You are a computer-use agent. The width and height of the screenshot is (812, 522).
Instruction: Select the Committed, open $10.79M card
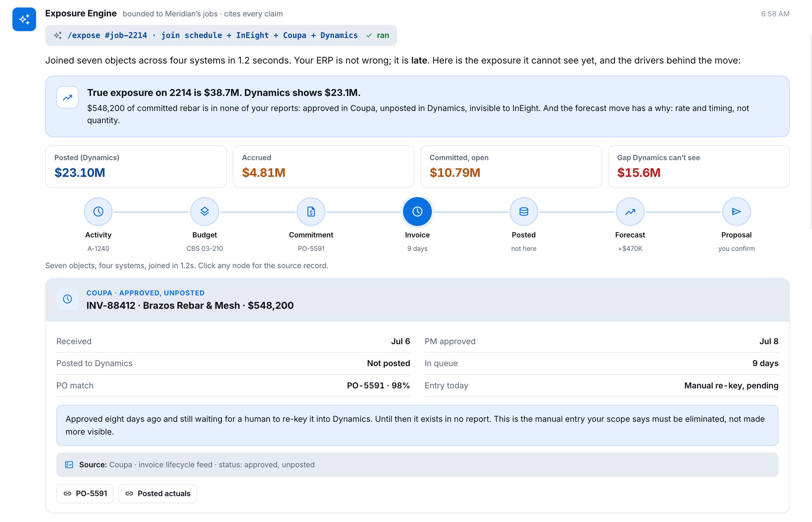511,167
